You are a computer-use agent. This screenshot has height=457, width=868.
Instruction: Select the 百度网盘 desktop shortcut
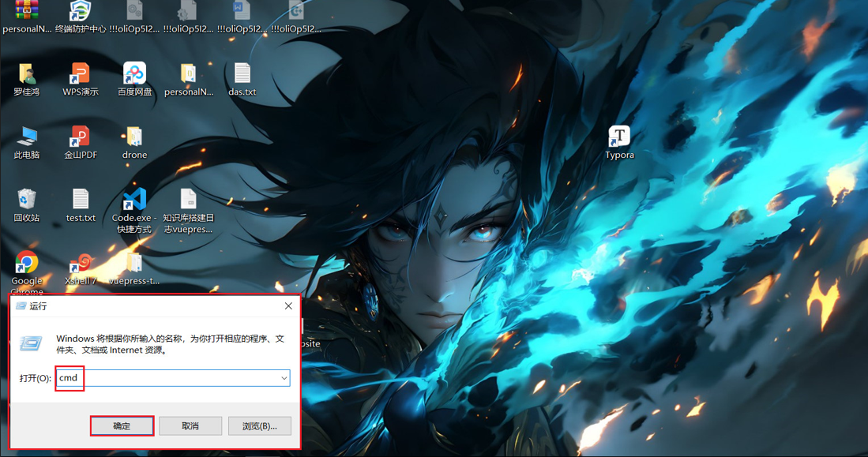point(134,73)
